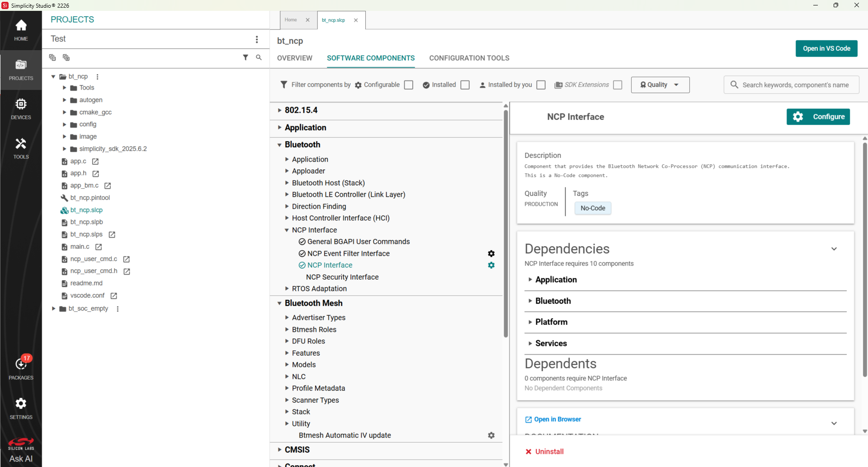Click the filter icon in Projects toolbar
The height and width of the screenshot is (467, 868).
(x=245, y=57)
